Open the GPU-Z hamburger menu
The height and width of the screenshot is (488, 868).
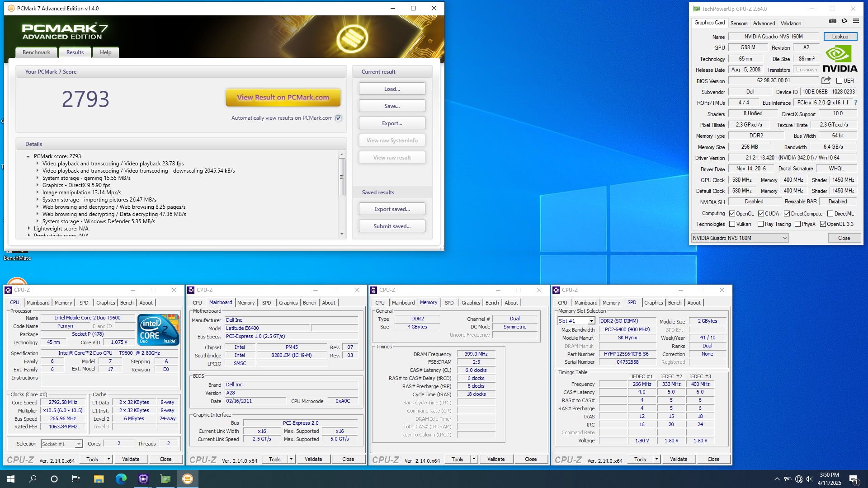tap(856, 21)
